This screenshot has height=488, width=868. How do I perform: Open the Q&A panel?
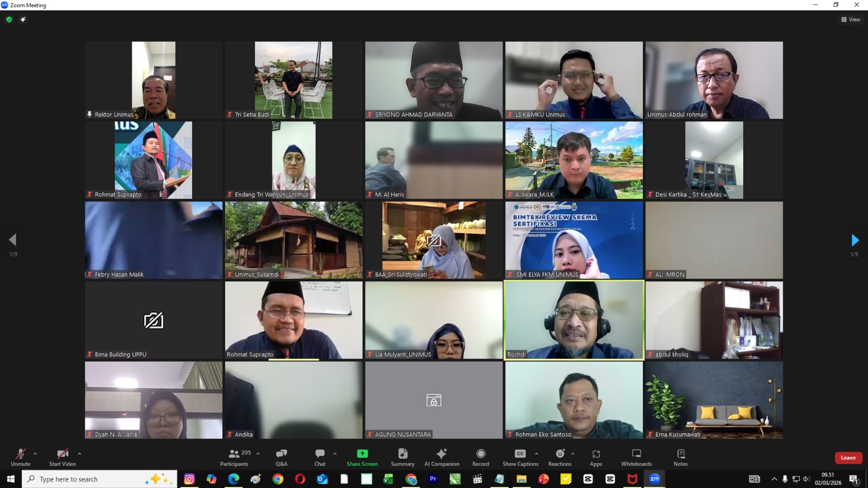[x=281, y=457]
